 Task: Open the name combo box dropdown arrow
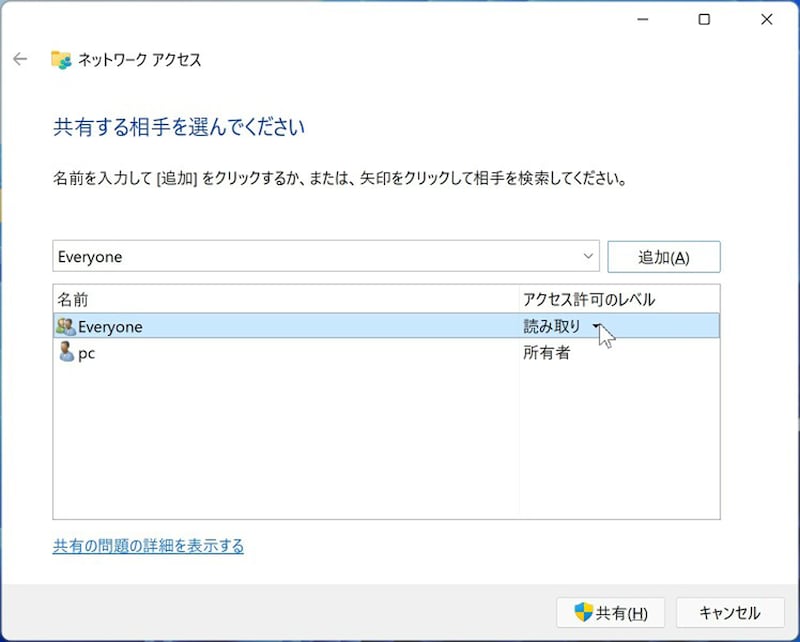(587, 257)
